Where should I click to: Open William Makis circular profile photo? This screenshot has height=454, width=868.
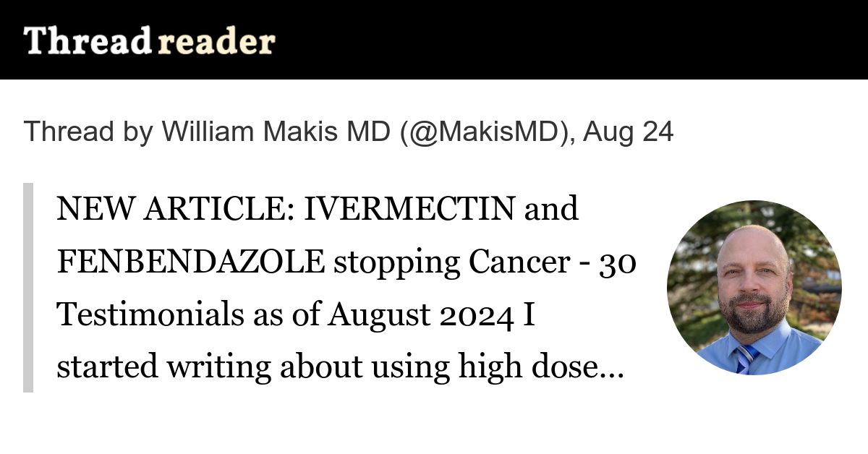pyautogui.click(x=754, y=288)
